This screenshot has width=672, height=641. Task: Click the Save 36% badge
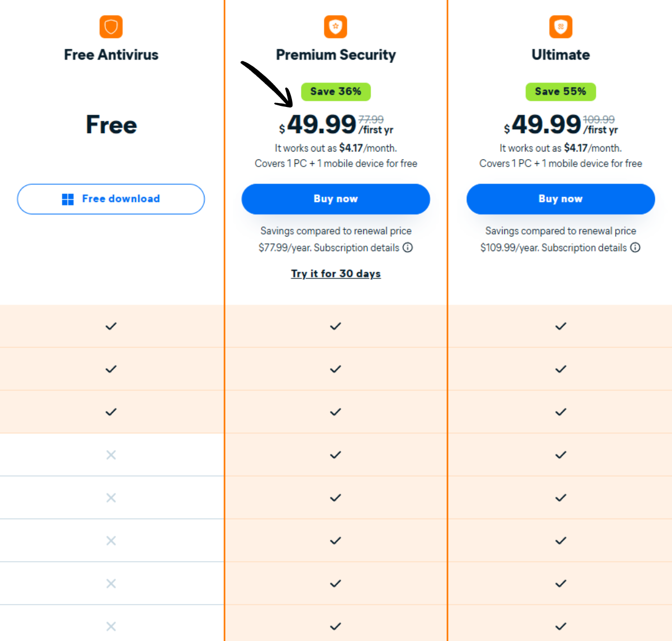(x=335, y=91)
